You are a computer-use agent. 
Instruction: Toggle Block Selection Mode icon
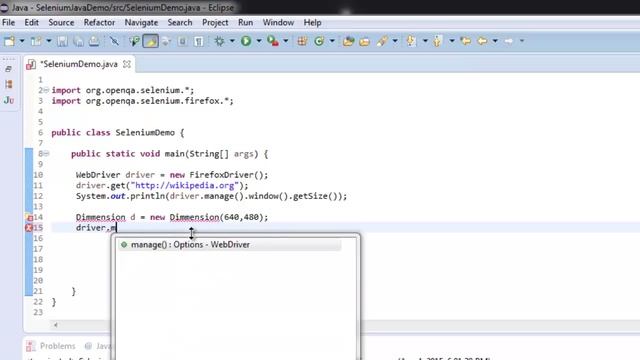point(182,41)
